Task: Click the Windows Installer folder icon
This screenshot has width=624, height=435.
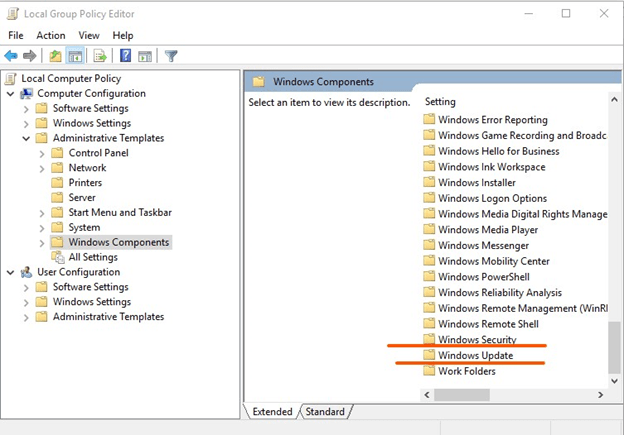Action: [429, 182]
